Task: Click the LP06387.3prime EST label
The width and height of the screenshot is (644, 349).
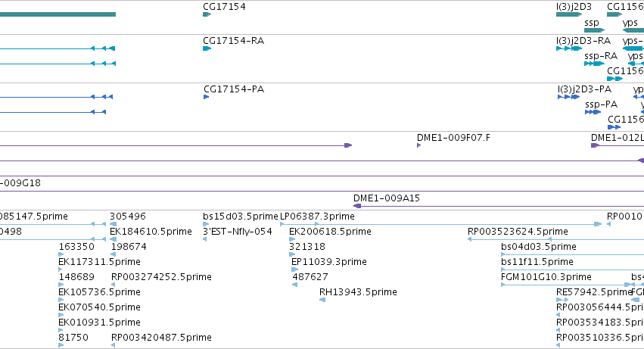Action: tap(317, 217)
